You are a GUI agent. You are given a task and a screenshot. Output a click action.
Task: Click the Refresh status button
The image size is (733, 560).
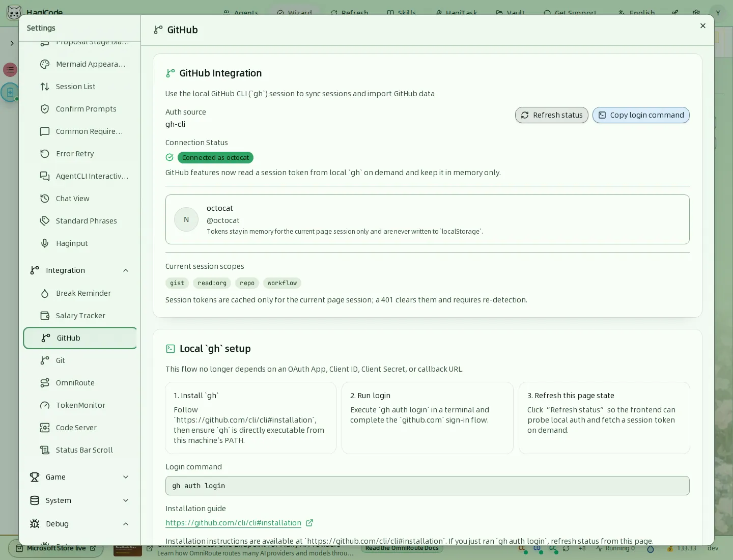tap(552, 115)
